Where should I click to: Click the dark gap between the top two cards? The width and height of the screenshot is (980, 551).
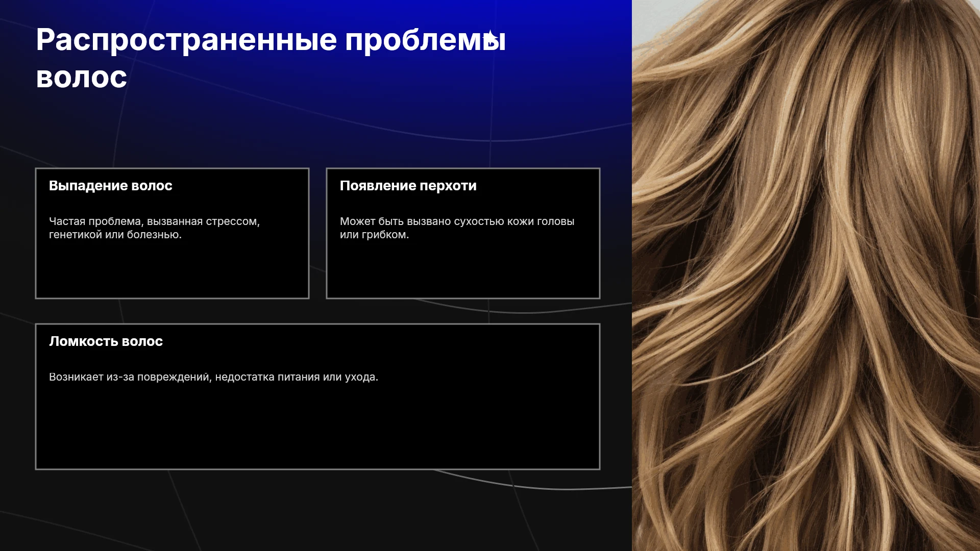tap(317, 233)
